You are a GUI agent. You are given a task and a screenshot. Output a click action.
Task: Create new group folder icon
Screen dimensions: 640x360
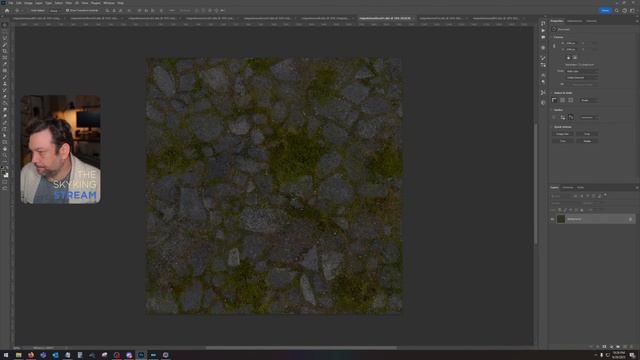point(618,347)
